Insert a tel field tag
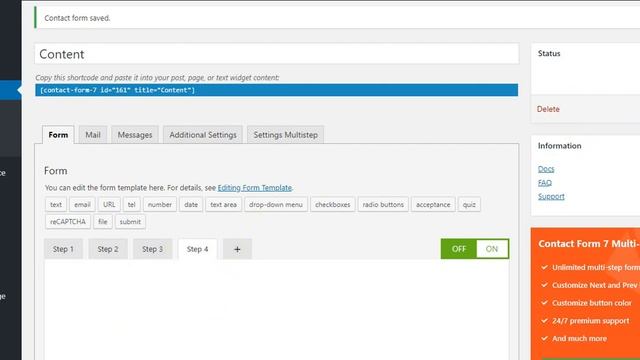The width and height of the screenshot is (640, 360). coord(131,204)
